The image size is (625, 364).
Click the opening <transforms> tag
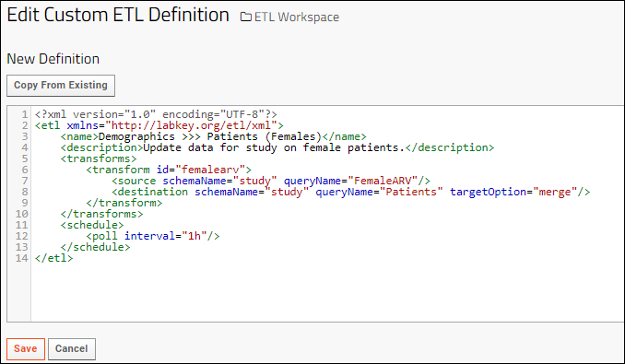99,159
